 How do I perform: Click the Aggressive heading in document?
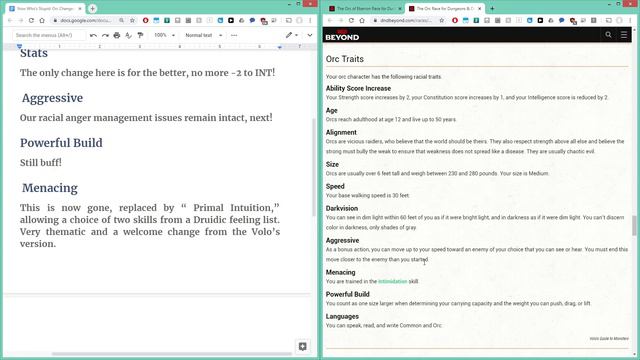click(52, 98)
